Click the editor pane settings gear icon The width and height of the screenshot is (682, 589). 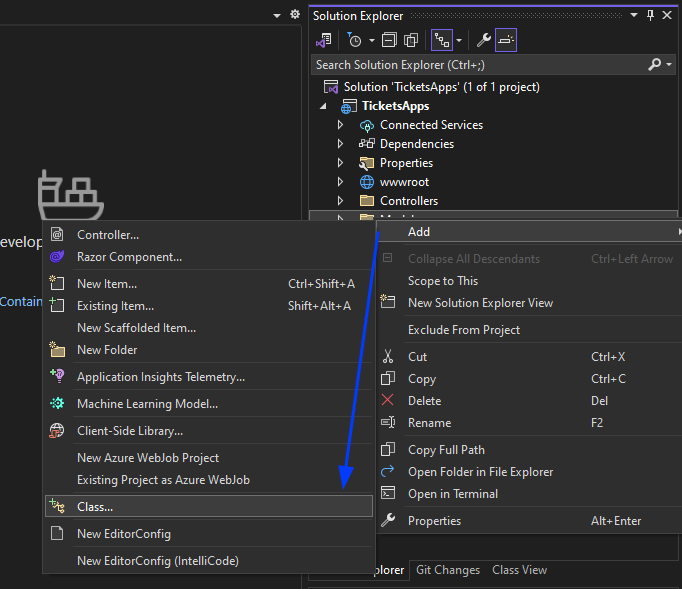point(295,15)
